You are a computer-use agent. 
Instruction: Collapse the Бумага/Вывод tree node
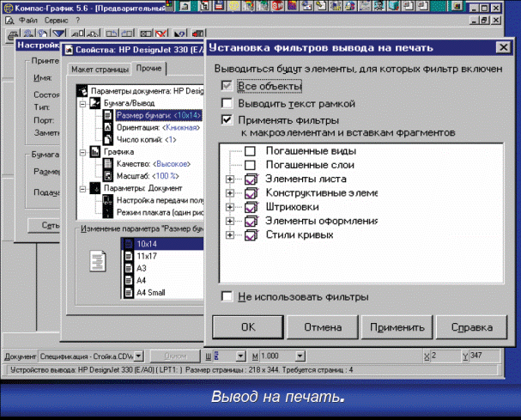tap(82, 104)
